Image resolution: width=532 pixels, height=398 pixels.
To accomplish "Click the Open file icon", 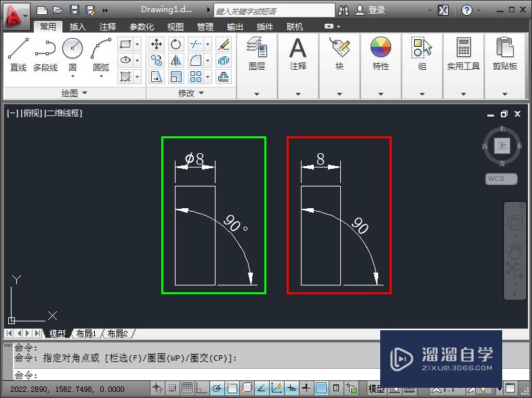I will tap(58, 10).
